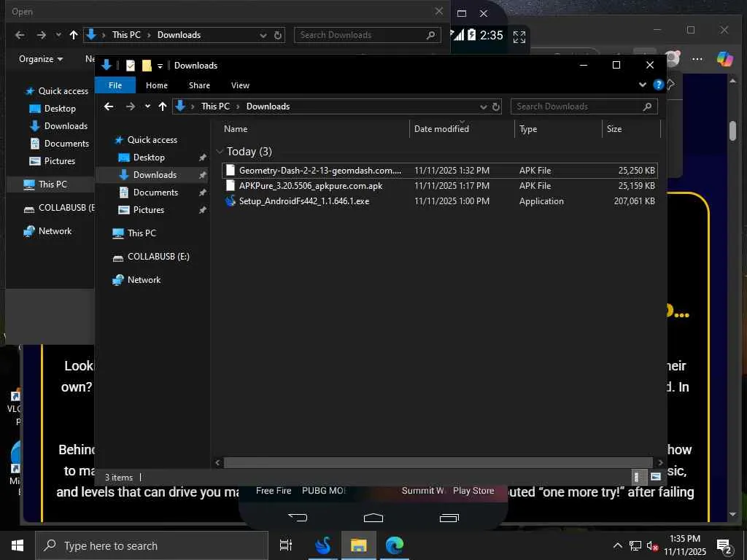Open Organize menu in Open dialog

[41, 59]
